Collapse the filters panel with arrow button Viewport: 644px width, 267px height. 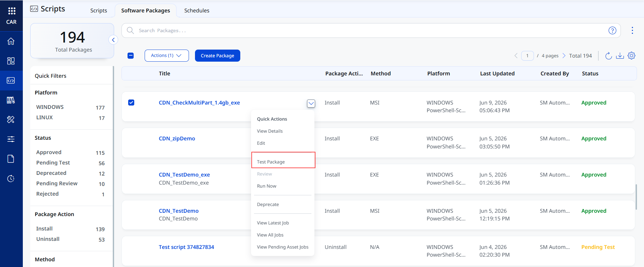[113, 40]
